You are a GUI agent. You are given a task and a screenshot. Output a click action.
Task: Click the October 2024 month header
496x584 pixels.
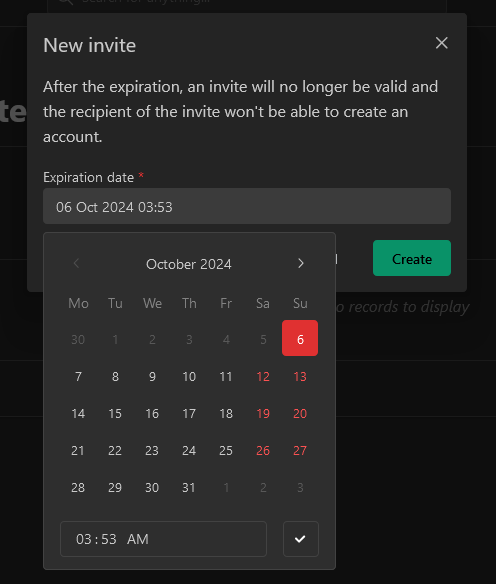(189, 264)
